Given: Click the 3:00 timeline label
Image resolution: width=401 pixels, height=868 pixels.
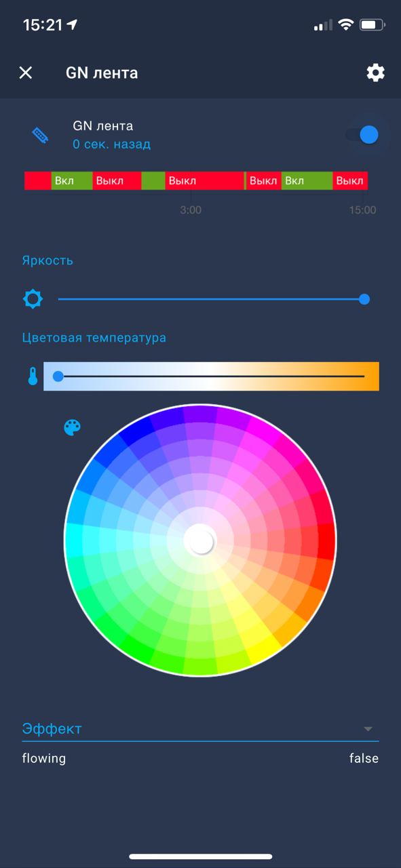Looking at the screenshot, I should [191, 210].
